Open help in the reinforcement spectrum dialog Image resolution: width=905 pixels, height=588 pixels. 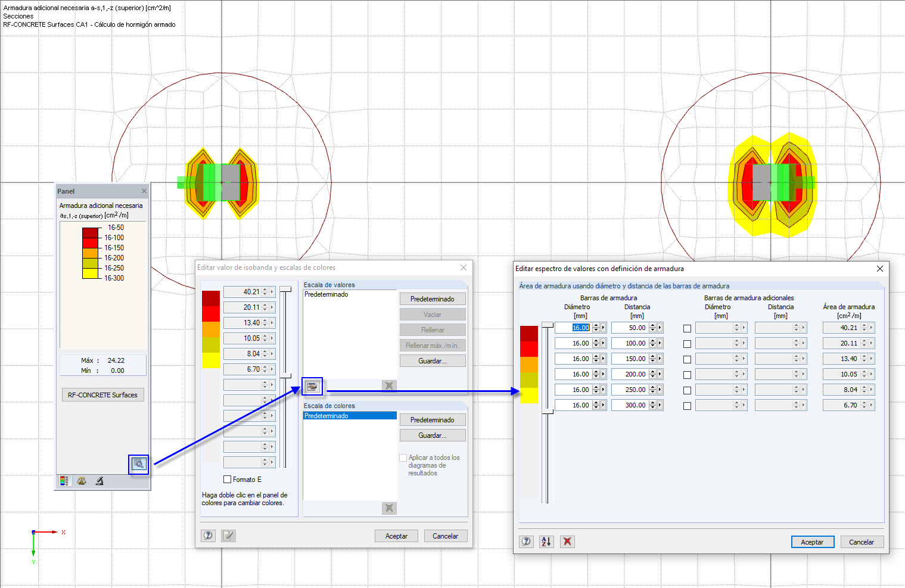click(x=526, y=542)
